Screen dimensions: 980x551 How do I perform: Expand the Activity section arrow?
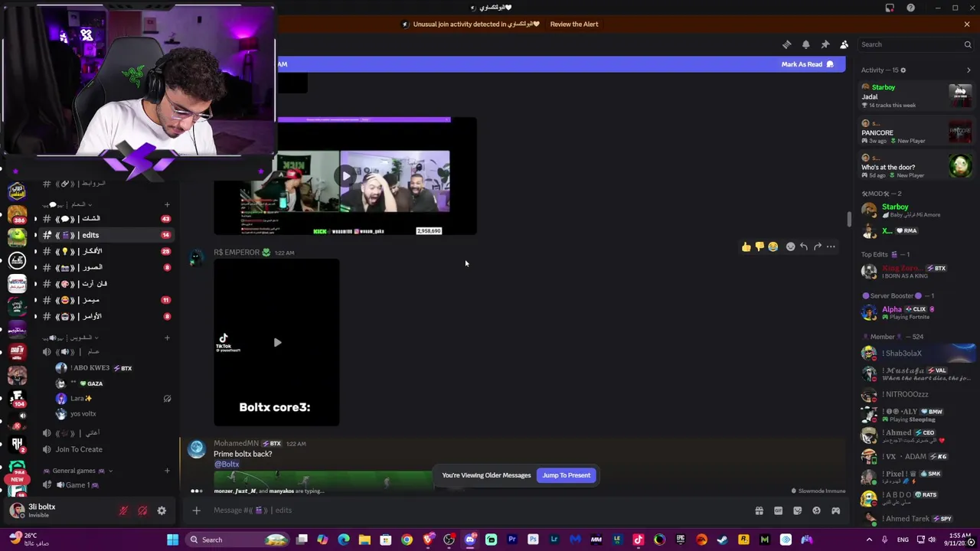click(x=969, y=70)
